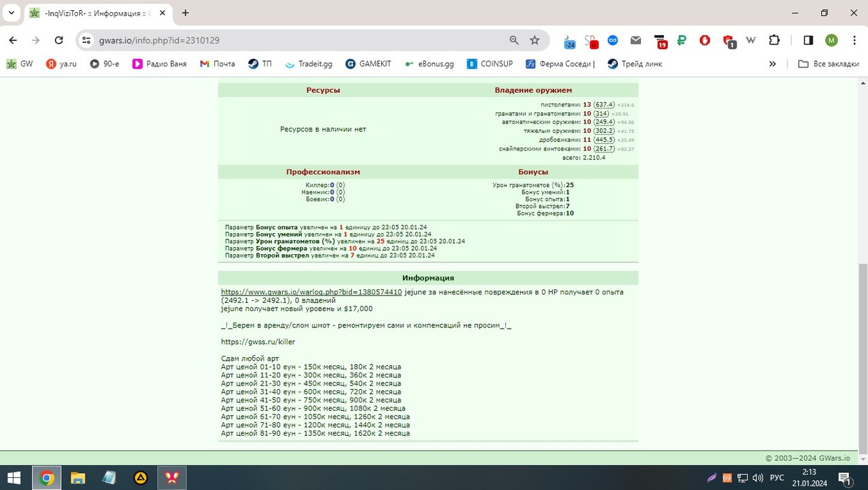Reload the page with the refresh icon
The height and width of the screenshot is (490, 868).
59,41
